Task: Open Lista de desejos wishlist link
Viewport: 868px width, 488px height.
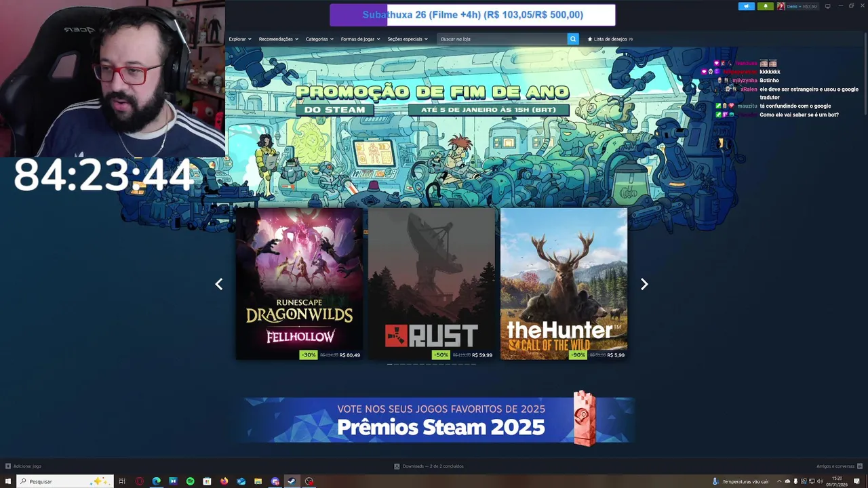Action: [x=610, y=39]
